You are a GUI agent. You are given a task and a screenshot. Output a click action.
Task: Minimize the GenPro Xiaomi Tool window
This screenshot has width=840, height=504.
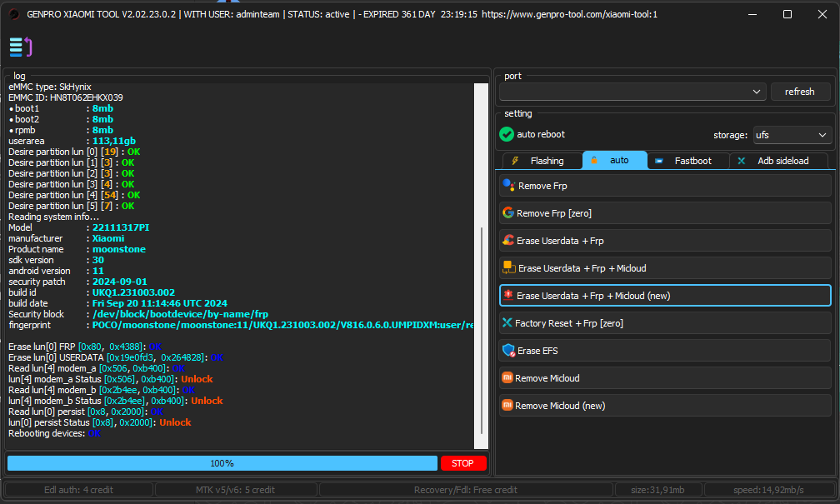point(752,14)
